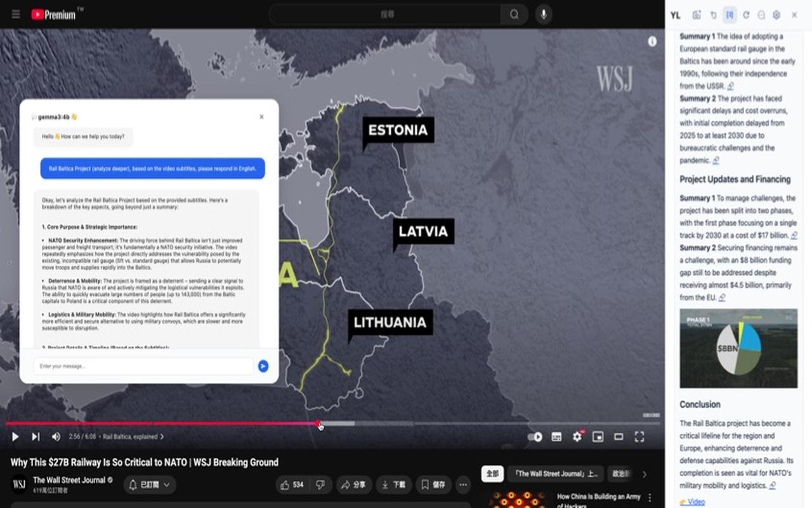Viewport: 812px width, 508px height.
Task: Focus the 'Enter your message...' chat field
Action: (x=143, y=366)
